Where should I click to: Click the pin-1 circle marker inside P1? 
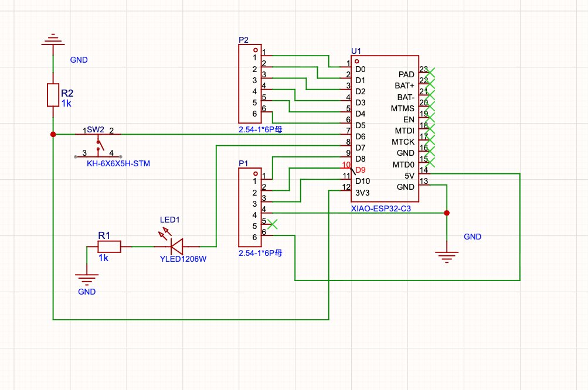pos(256,173)
